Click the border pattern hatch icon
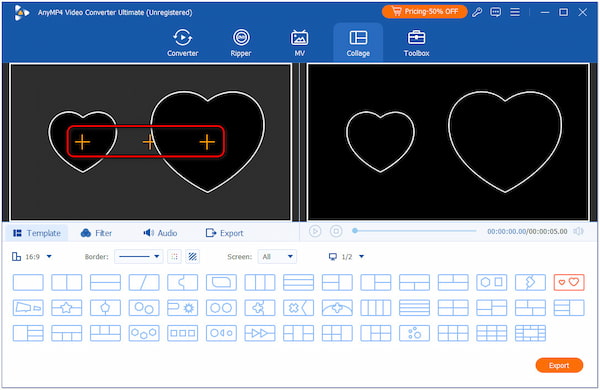 tap(192, 256)
